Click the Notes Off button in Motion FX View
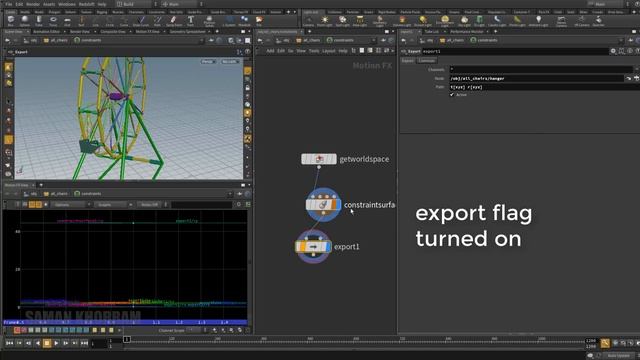Viewport: 640px width, 360px height. [149, 204]
